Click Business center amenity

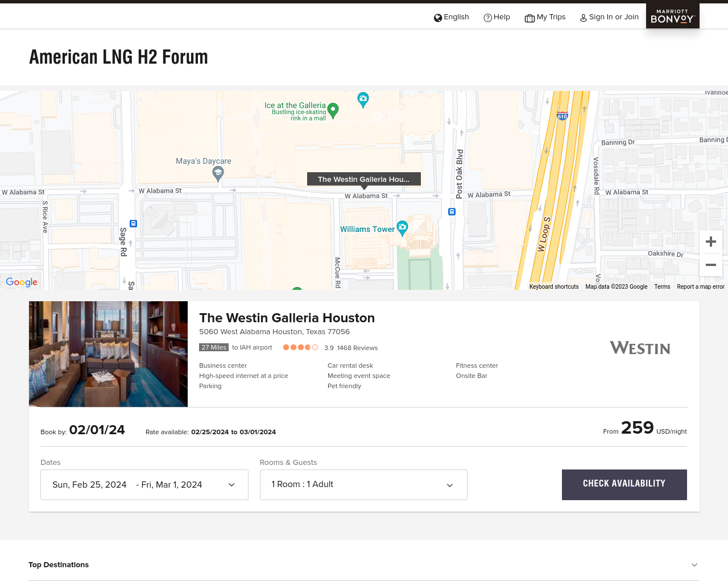pos(223,365)
